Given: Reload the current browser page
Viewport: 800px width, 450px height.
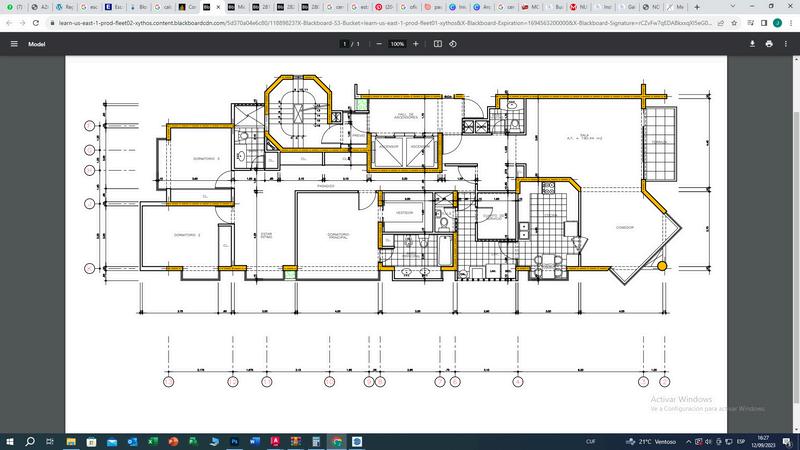Looking at the screenshot, I should point(37,21).
